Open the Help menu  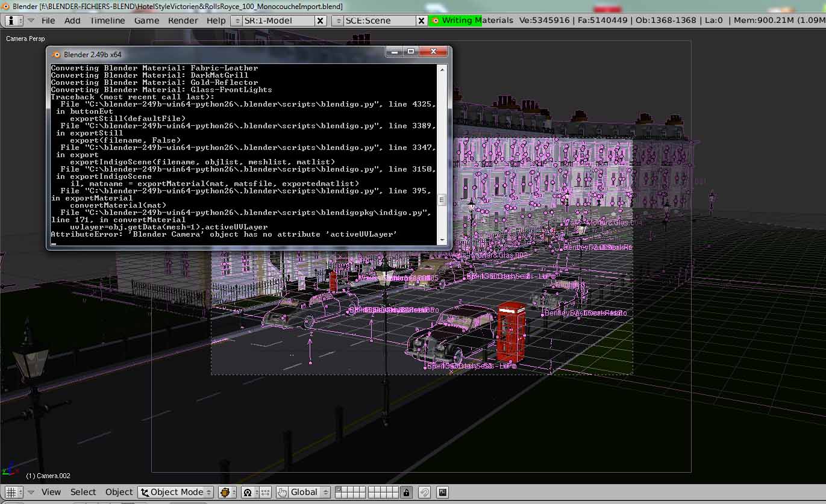[x=216, y=20]
